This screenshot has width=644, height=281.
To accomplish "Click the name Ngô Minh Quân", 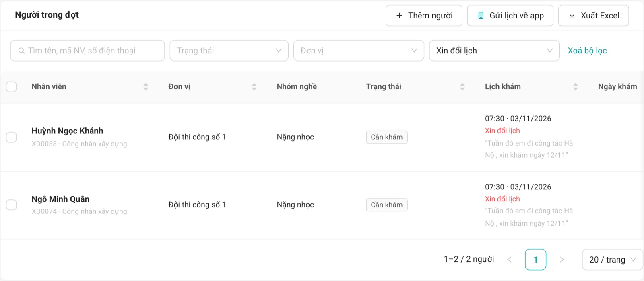I will (x=60, y=199).
